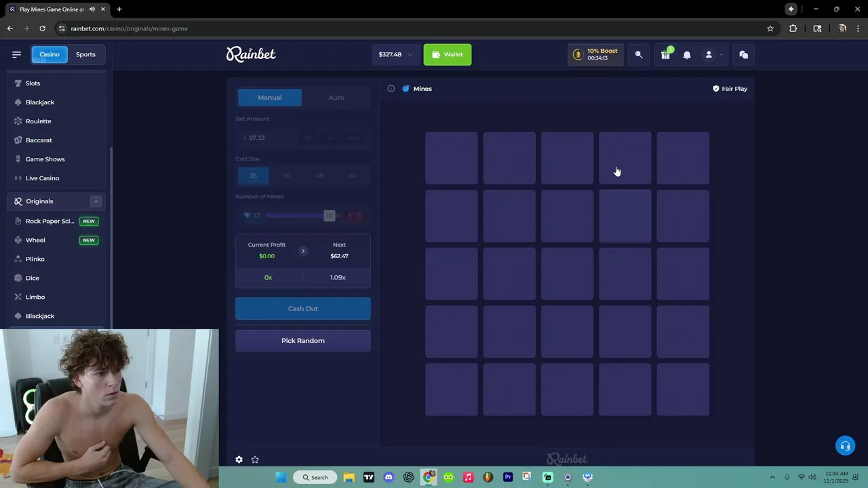Viewport: 868px width, 488px height.
Task: Select grid size 64
Action: pyautogui.click(x=353, y=176)
